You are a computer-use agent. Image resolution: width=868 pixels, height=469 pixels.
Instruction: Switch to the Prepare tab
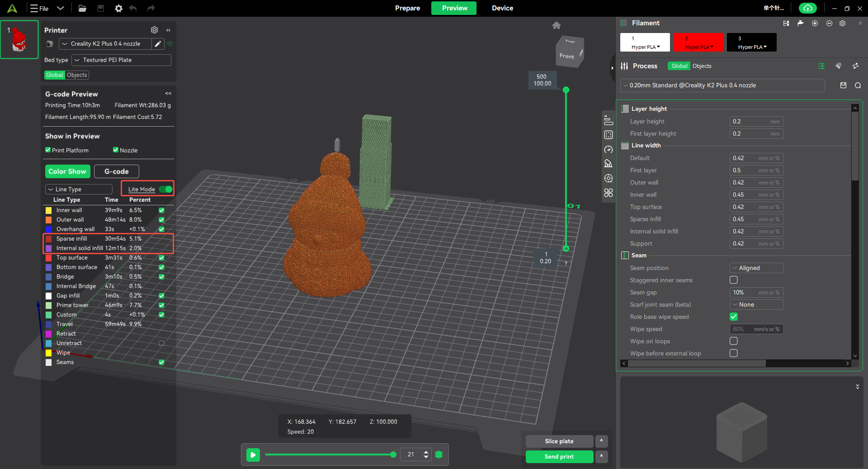click(407, 8)
